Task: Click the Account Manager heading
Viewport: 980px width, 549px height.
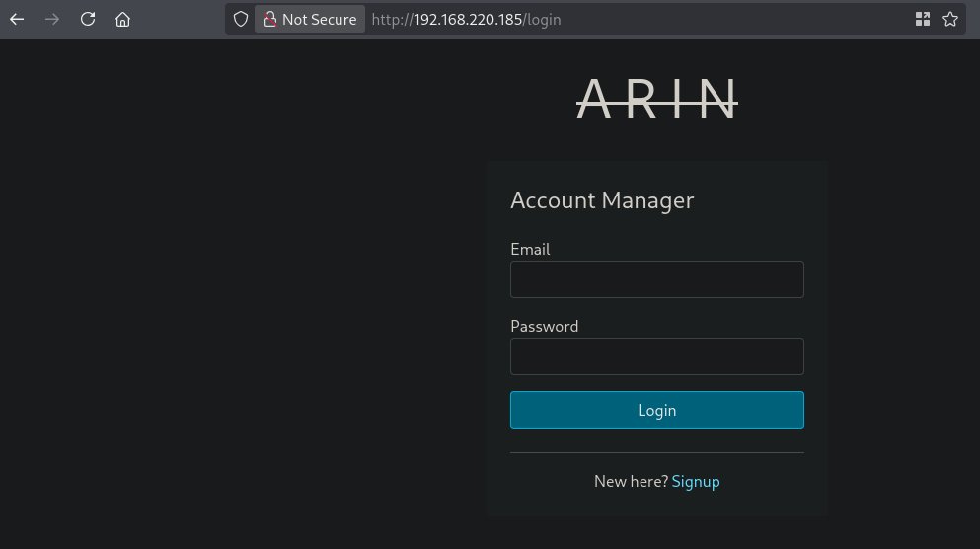Action: (x=602, y=200)
